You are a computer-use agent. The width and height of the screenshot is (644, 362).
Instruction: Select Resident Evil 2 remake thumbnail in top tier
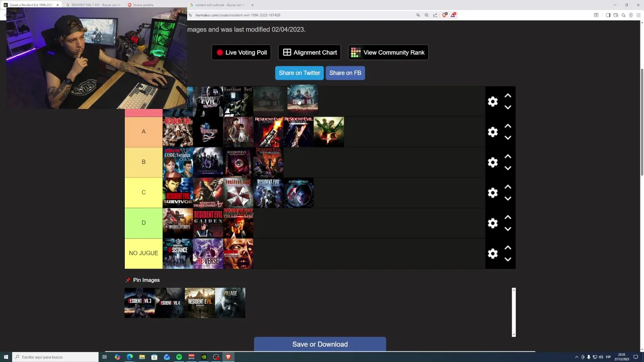click(x=302, y=98)
